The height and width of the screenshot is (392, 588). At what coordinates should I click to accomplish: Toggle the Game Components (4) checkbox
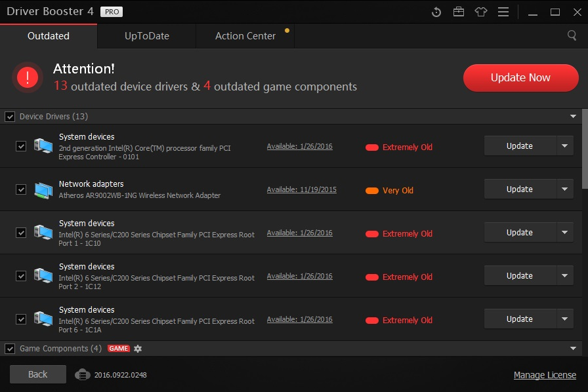(x=10, y=349)
